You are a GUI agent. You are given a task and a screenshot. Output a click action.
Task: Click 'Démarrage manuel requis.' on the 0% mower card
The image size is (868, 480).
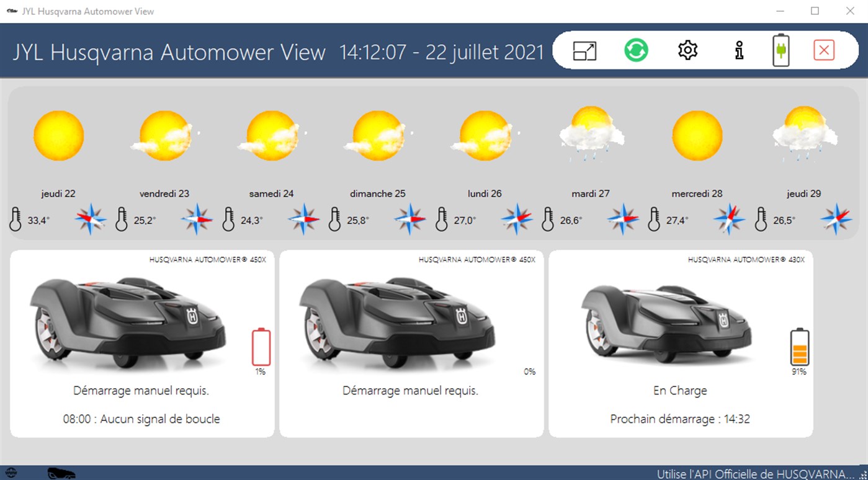(411, 391)
